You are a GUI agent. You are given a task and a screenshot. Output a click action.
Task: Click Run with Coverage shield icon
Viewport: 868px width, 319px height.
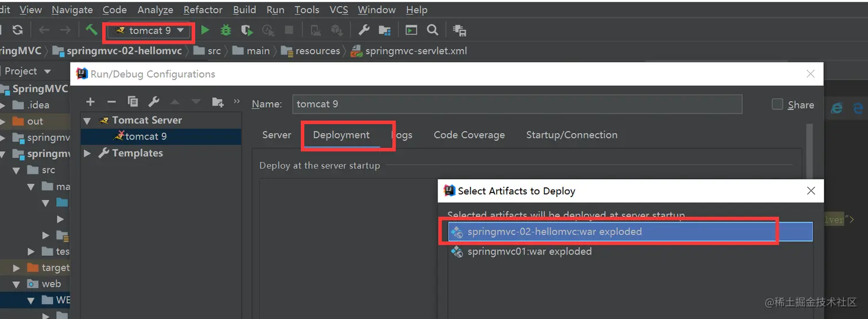tap(247, 30)
